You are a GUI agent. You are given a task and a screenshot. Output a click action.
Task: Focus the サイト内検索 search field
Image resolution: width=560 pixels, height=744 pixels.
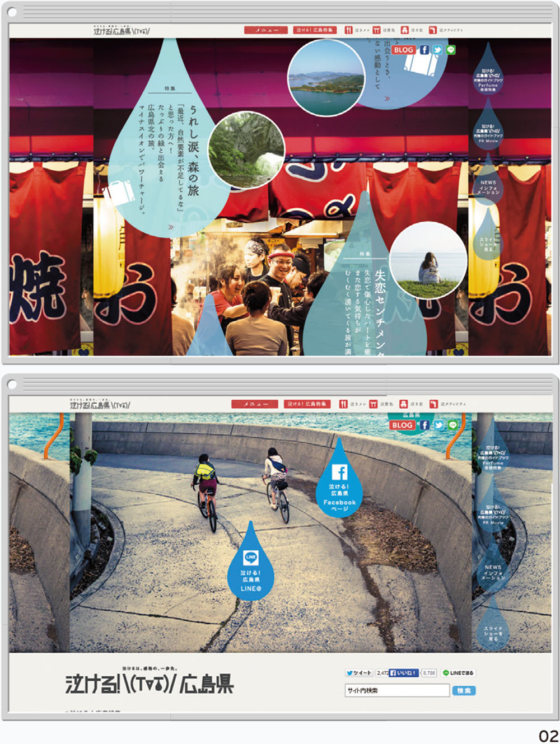point(397,691)
